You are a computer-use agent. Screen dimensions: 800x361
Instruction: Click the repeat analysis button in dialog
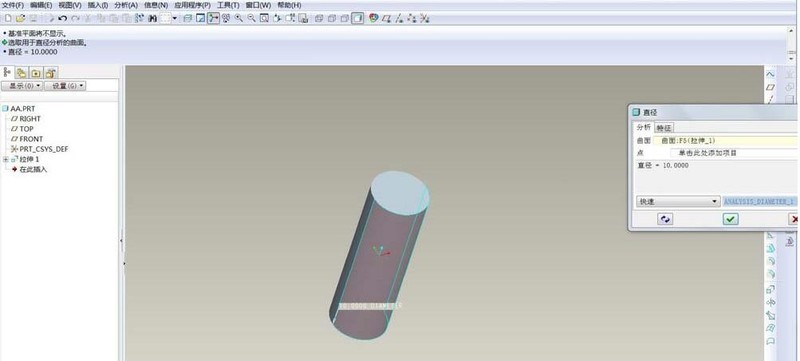pos(665,219)
